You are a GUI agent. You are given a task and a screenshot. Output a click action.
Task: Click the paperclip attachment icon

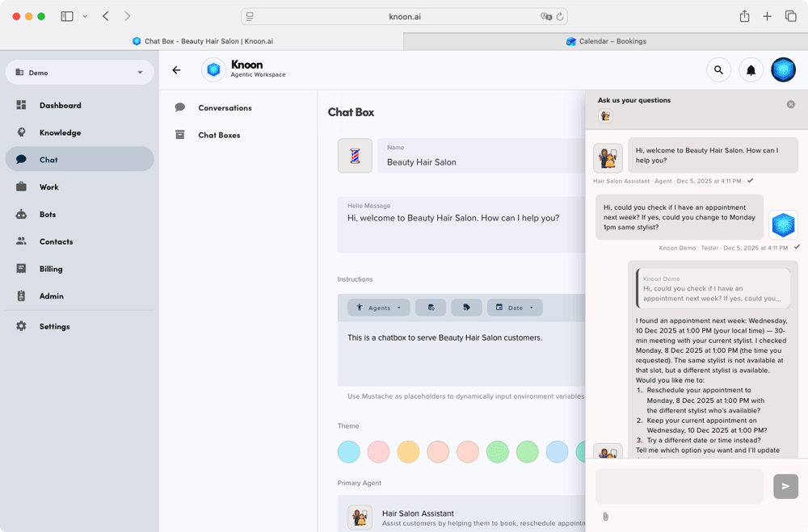coord(605,517)
